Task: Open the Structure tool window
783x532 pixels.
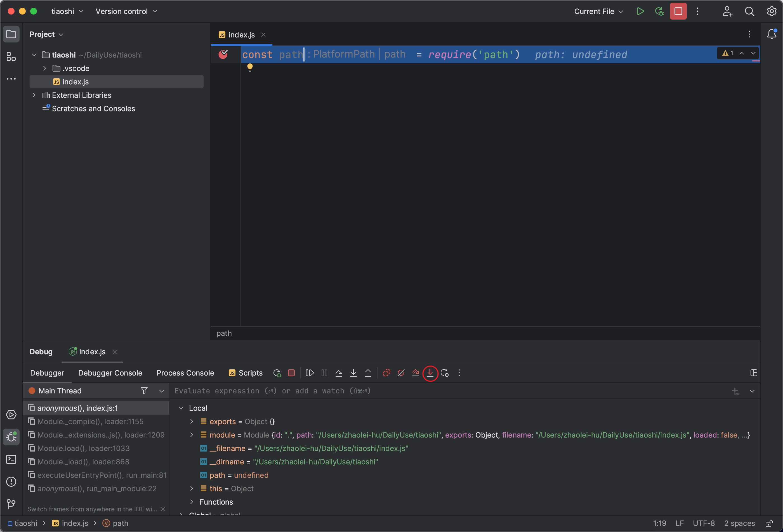Action: (x=11, y=56)
